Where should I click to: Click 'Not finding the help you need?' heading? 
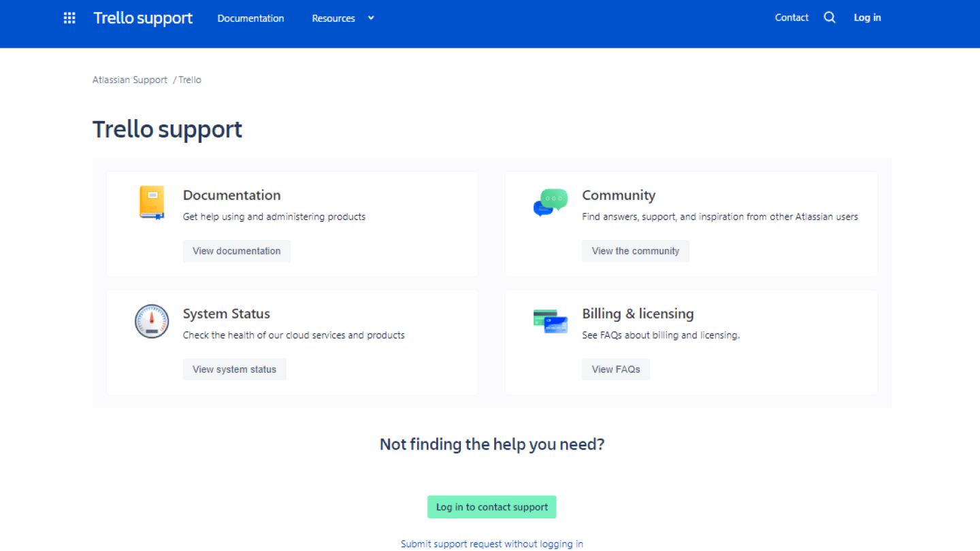pos(492,444)
